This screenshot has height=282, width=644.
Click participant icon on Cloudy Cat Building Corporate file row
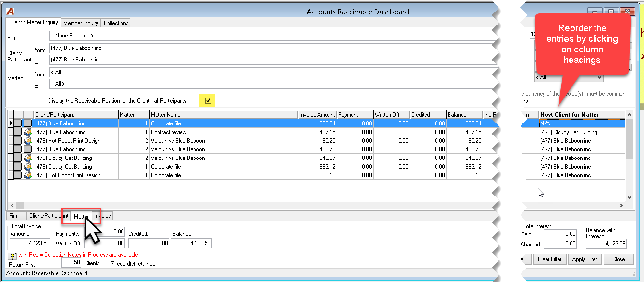[28, 167]
